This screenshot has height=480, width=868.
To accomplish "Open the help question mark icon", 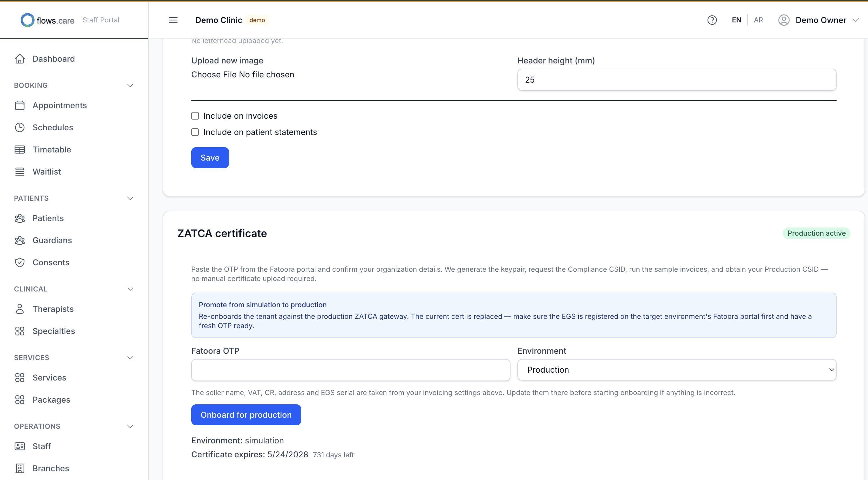I will click(712, 20).
